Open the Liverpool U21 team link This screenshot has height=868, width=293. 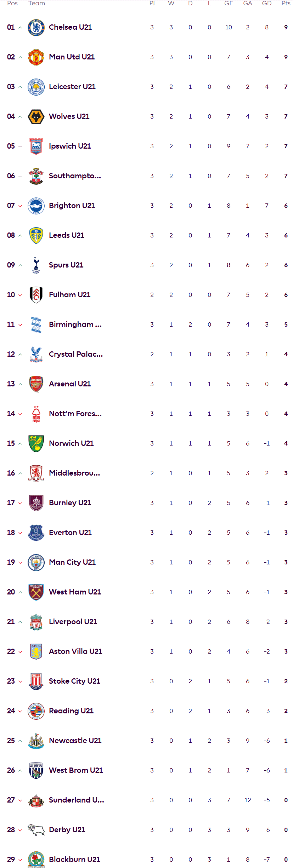coord(73,622)
